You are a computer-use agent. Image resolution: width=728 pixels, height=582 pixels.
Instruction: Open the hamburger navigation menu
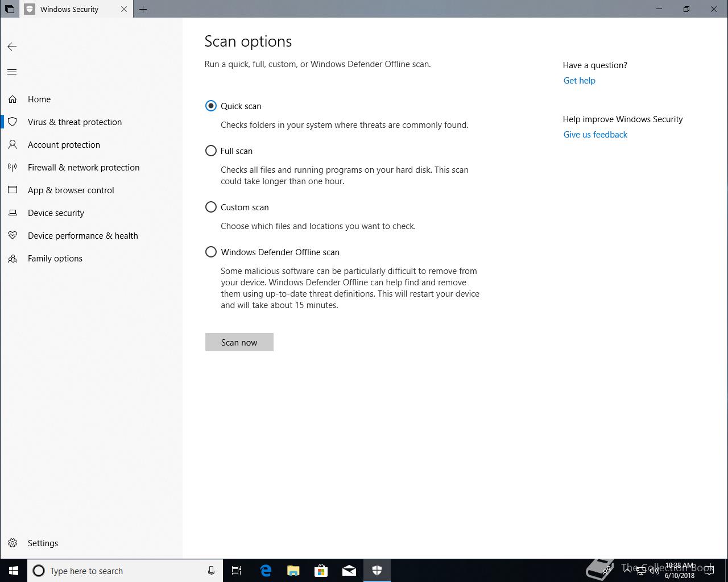[x=12, y=72]
